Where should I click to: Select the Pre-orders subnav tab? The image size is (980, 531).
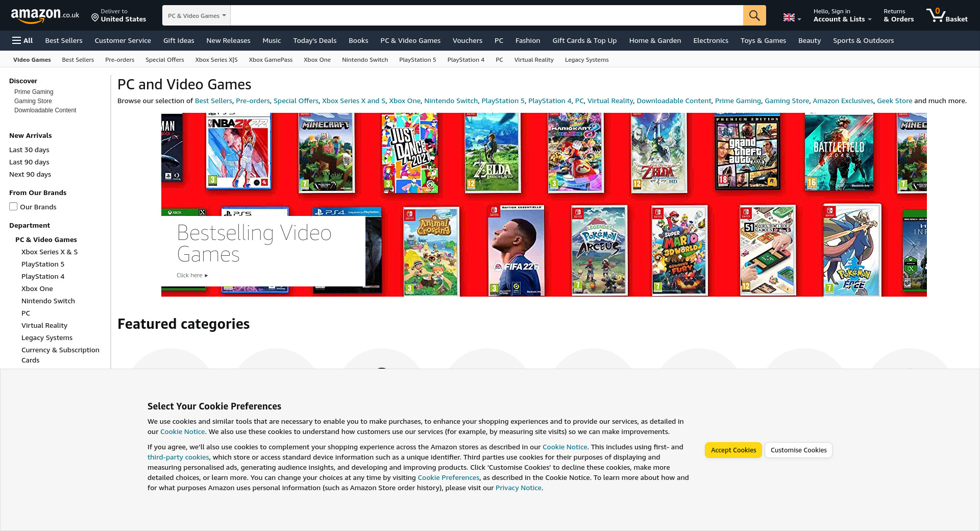pyautogui.click(x=119, y=60)
